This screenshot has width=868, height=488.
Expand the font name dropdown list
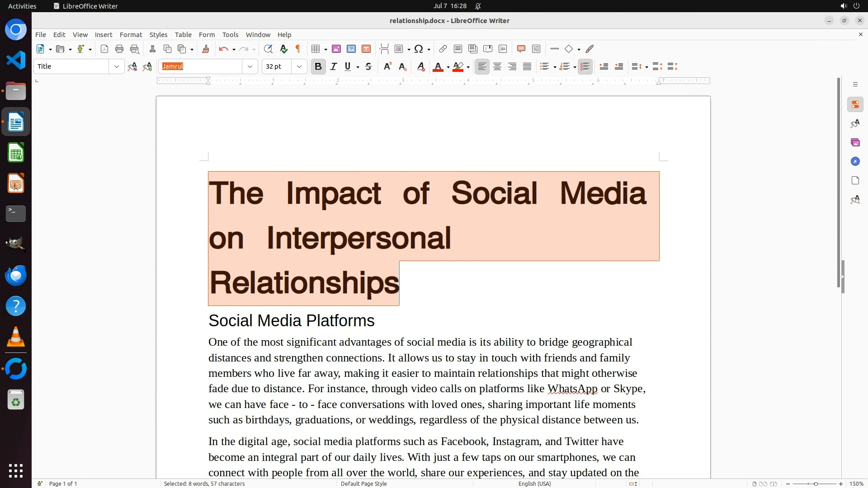coord(250,67)
